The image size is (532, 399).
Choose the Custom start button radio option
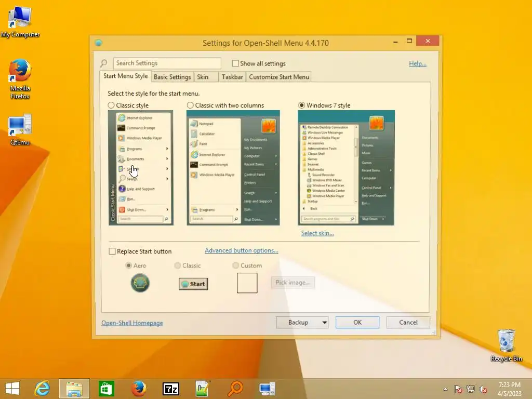click(235, 265)
